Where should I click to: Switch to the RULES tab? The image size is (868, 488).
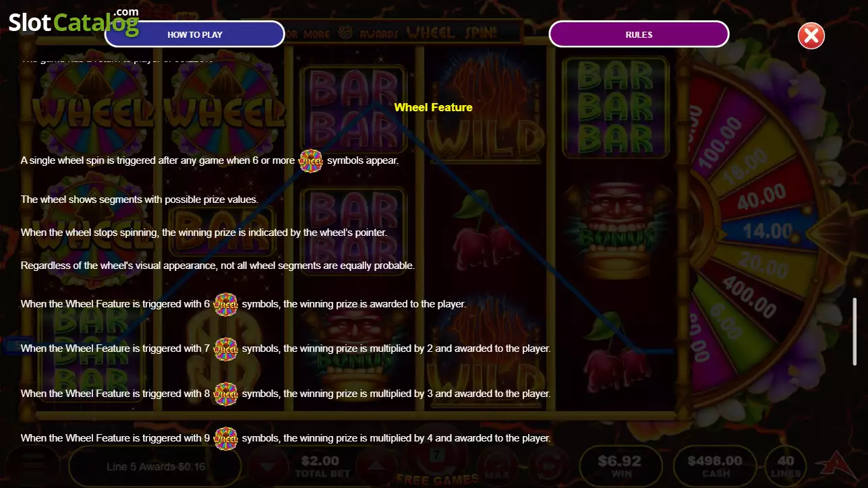(639, 34)
